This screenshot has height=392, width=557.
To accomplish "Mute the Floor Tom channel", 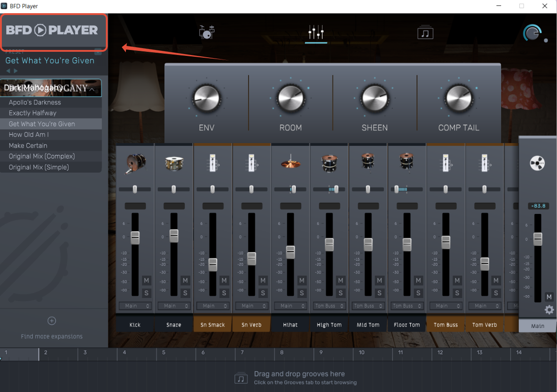I will [x=418, y=281].
